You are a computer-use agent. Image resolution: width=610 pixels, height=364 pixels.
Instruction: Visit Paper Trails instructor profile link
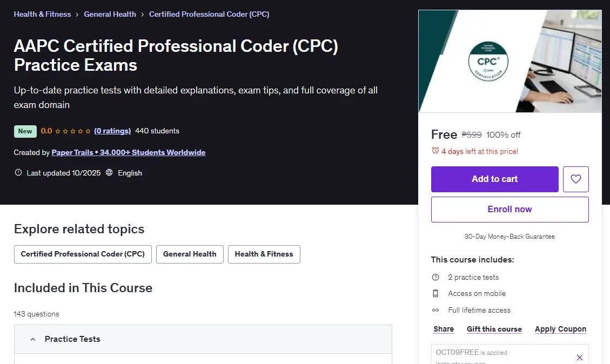click(129, 152)
